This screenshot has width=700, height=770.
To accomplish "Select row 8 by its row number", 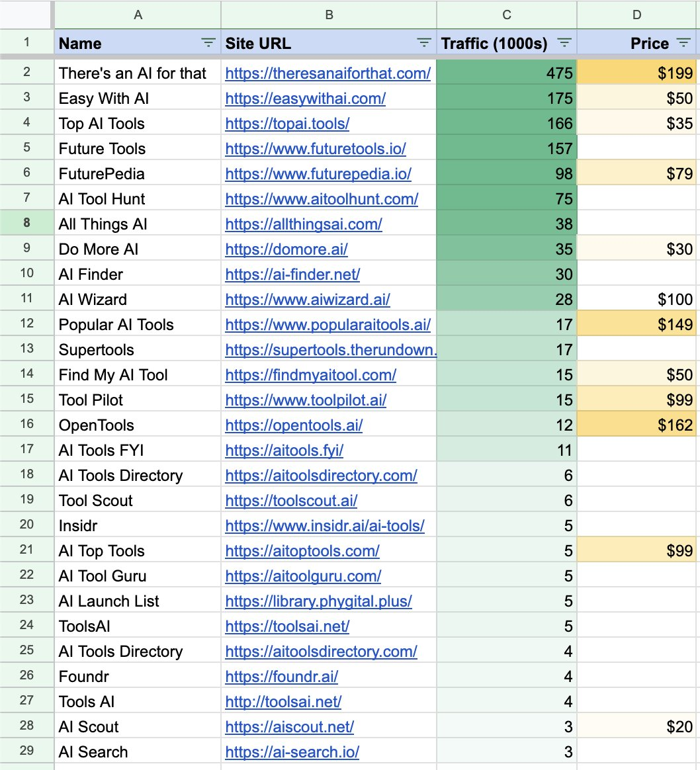I will click(26, 224).
